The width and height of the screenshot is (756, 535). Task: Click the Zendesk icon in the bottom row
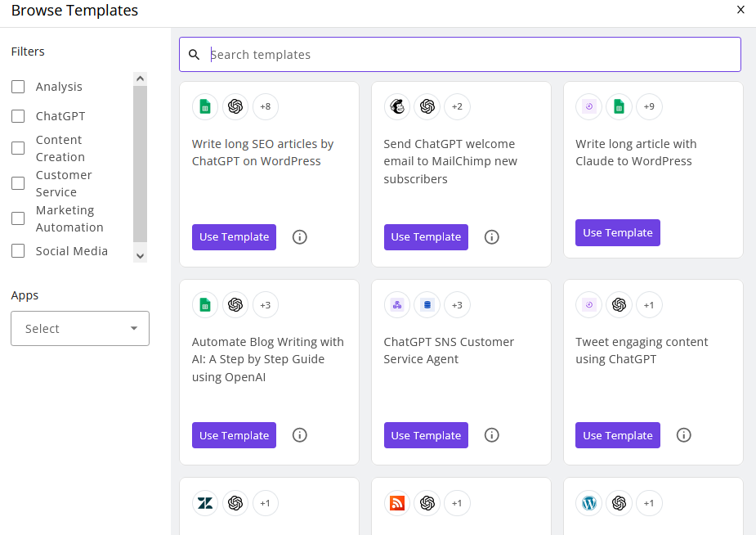(205, 503)
